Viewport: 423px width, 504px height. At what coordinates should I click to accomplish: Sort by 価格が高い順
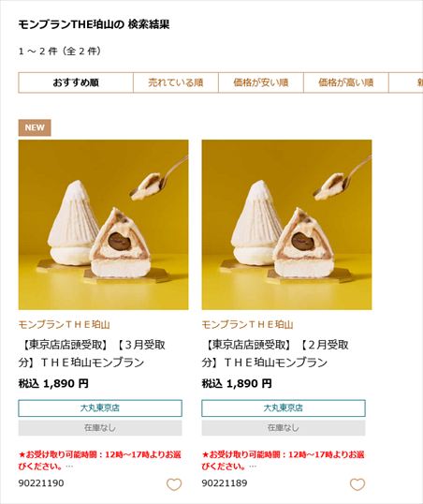pos(346,82)
